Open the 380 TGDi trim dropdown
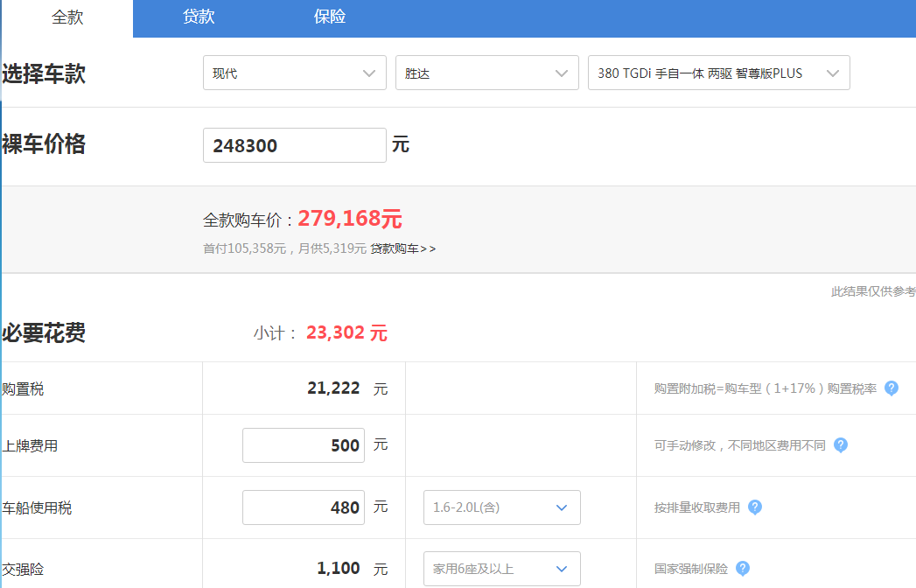 pyautogui.click(x=718, y=73)
